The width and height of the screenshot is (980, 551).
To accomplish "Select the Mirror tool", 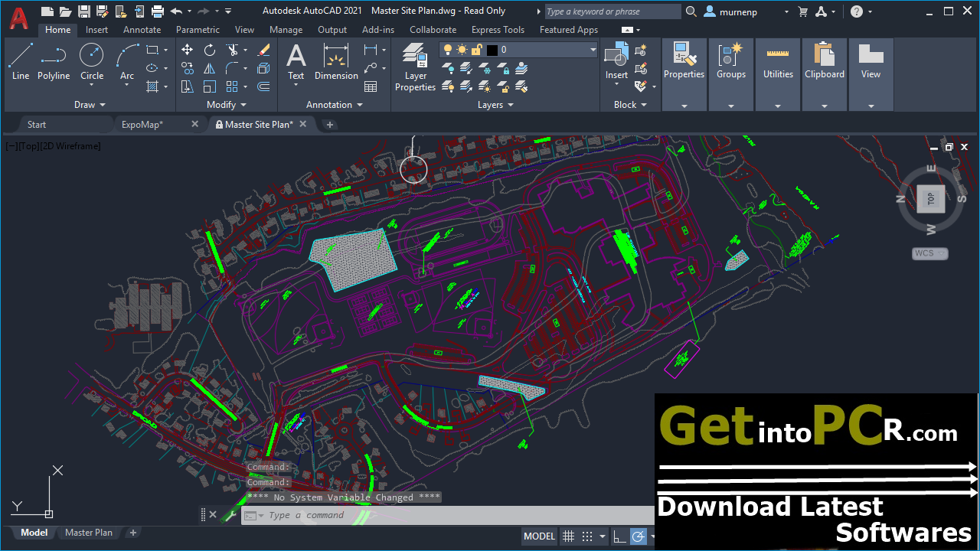I will click(210, 68).
